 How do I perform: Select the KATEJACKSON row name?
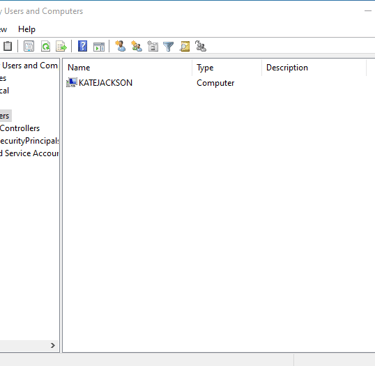coord(105,83)
